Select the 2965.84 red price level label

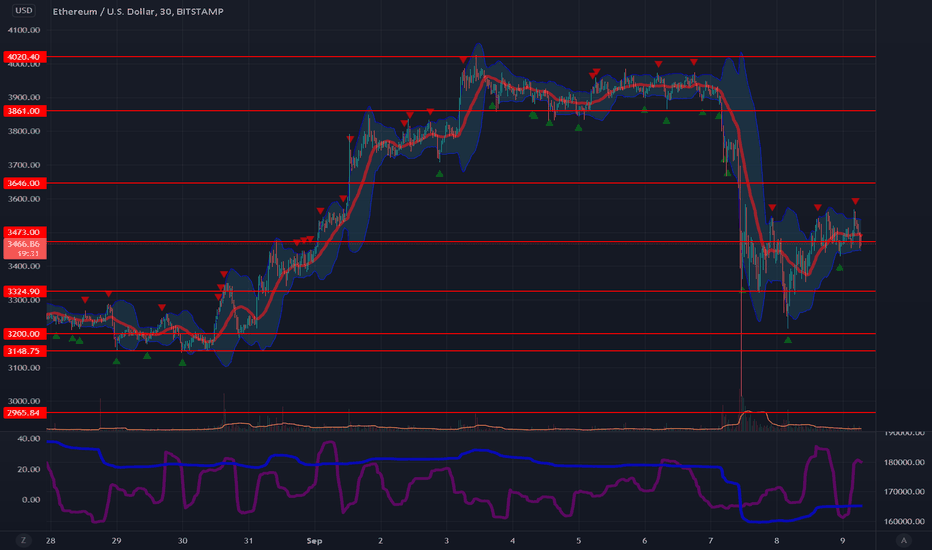click(24, 413)
